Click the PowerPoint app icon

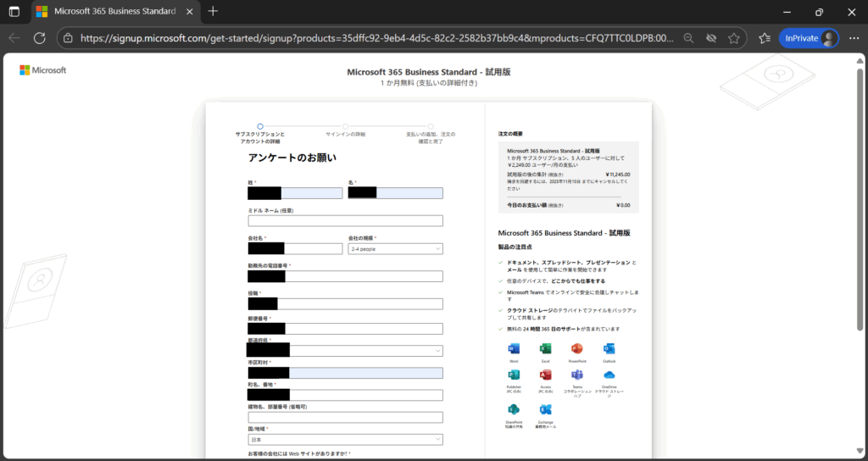point(576,349)
